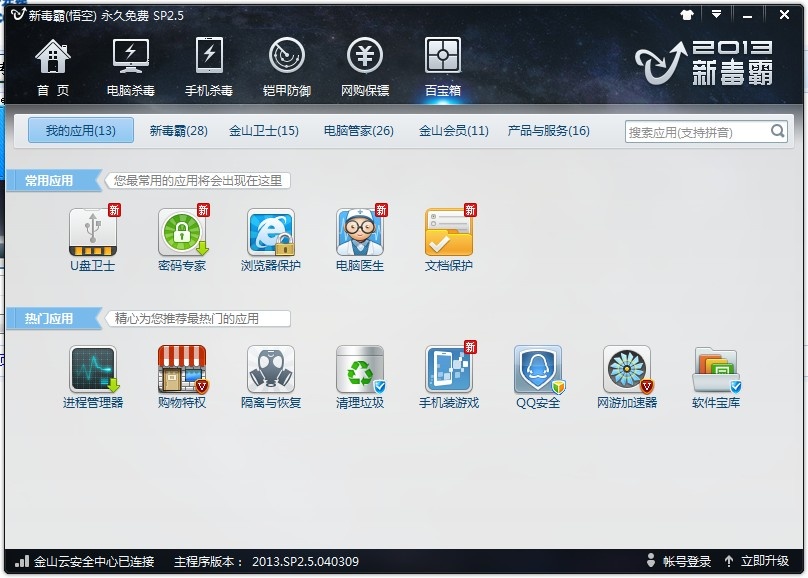Launch 密码专家 password tool

pos(182,233)
